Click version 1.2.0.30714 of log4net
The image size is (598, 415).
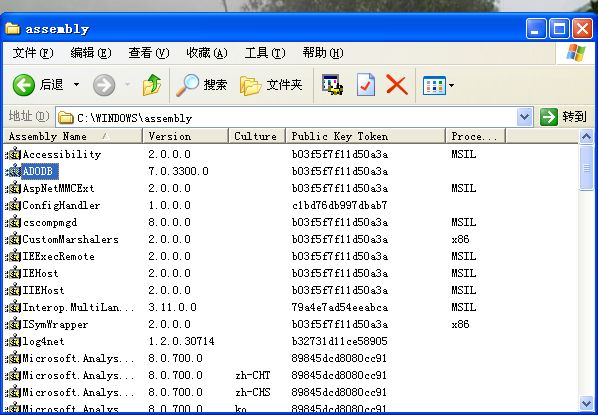[181, 341]
